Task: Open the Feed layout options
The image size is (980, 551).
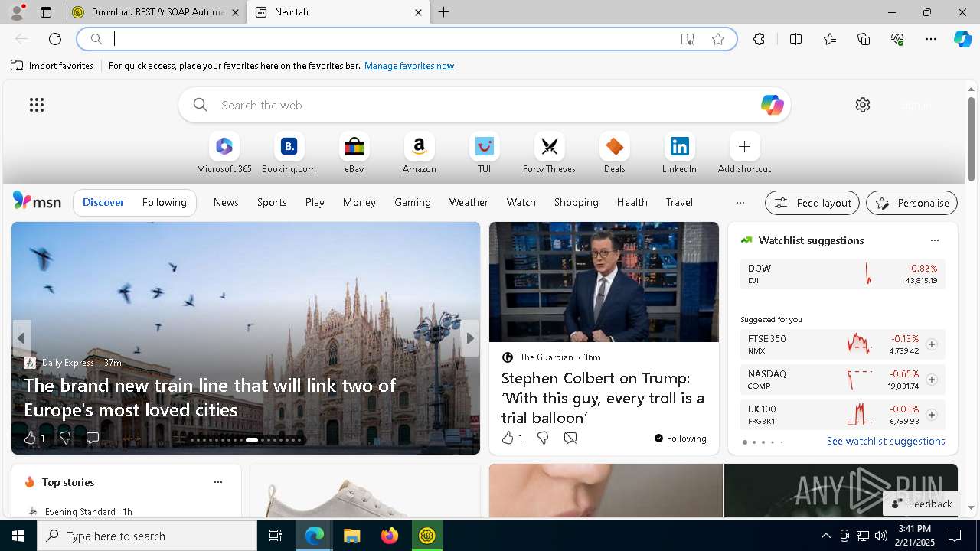Action: [812, 203]
